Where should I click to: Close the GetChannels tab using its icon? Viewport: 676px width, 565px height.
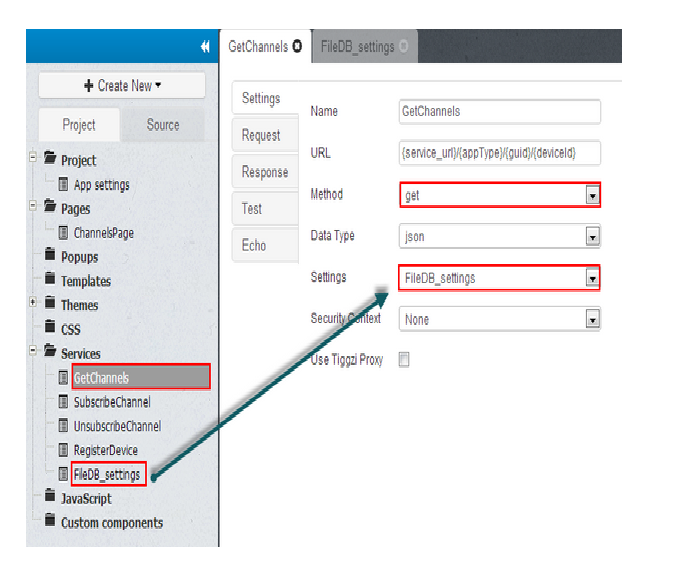[296, 46]
